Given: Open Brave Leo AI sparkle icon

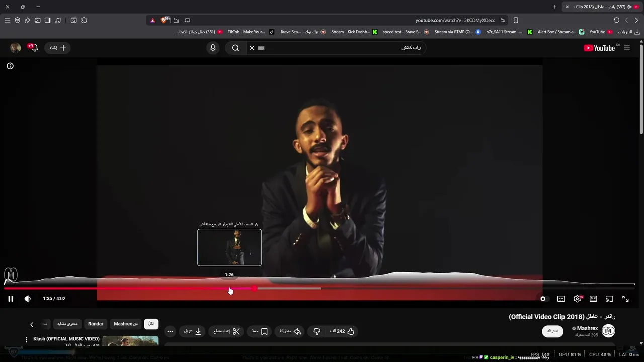Looking at the screenshot, I should (x=28, y=20).
